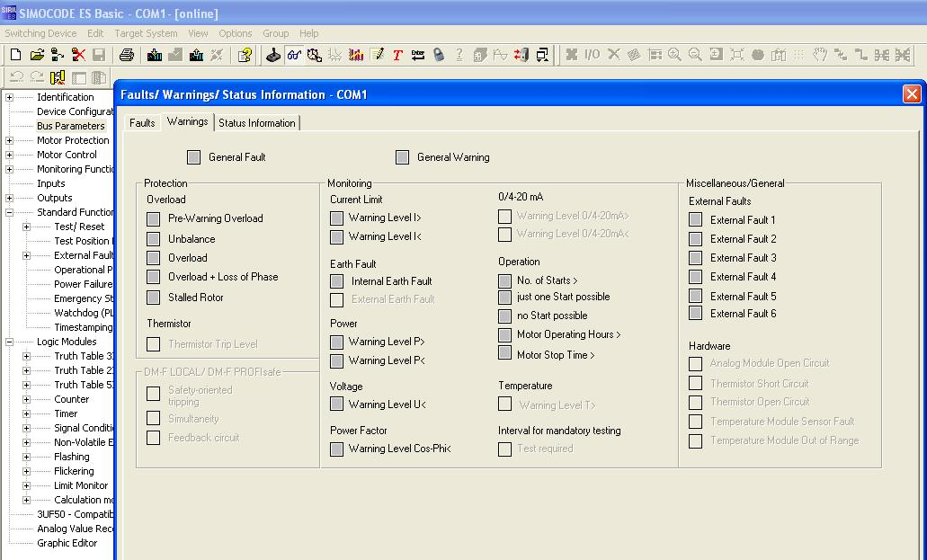This screenshot has height=560, width=927.
Task: Click the Warning Level Cos-Phi< checkbox
Action: click(x=336, y=449)
